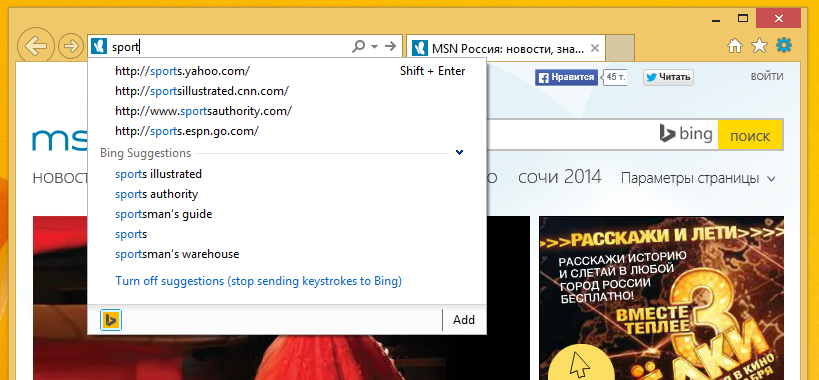This screenshot has height=380, width=819.
Task: Select the Bing search provider icon
Action: pyautogui.click(x=111, y=320)
